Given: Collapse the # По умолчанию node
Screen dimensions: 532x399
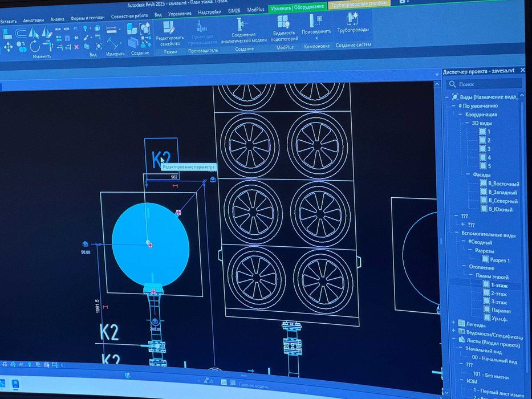Looking at the screenshot, I should tap(453, 106).
